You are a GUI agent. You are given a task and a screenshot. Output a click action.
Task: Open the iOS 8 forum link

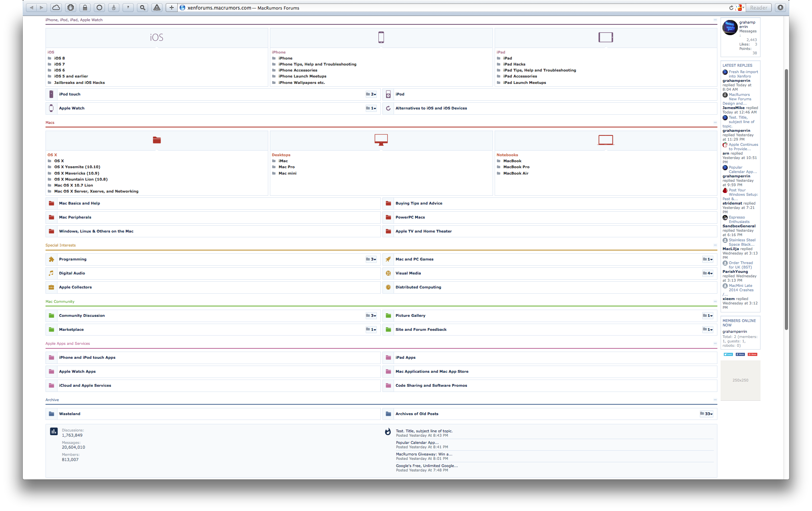pos(59,58)
